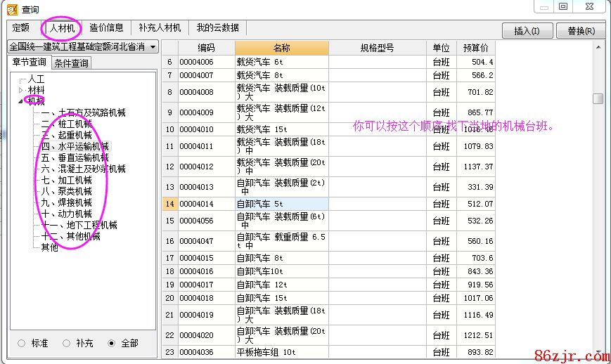
Task: Expand the 材料 tree node
Action: click(x=20, y=90)
